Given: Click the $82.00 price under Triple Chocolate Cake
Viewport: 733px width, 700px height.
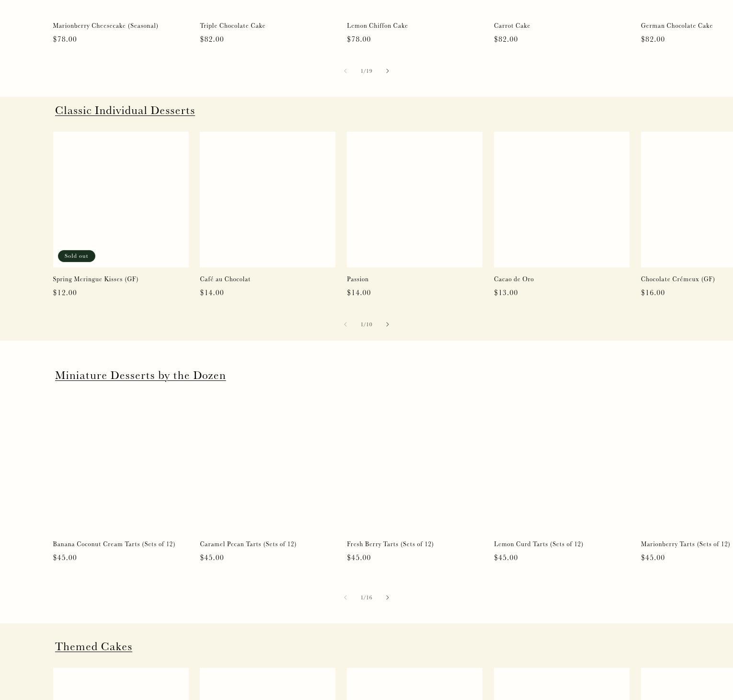Looking at the screenshot, I should click(x=212, y=39).
